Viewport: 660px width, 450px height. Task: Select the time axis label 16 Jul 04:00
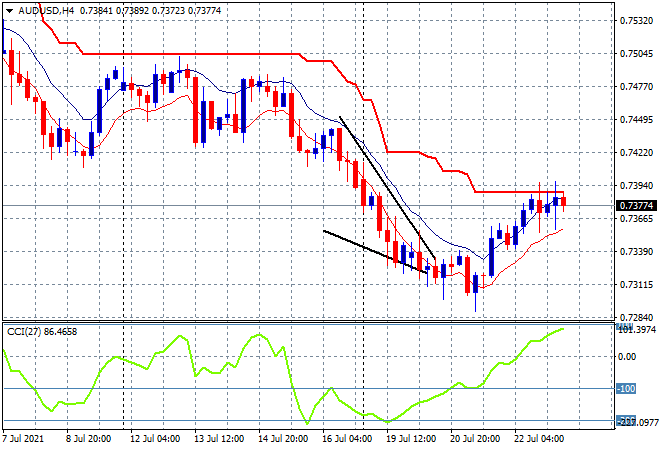[x=347, y=439]
